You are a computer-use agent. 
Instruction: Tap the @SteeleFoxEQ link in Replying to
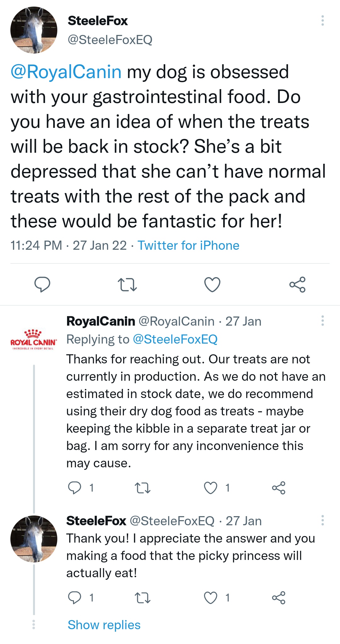(x=175, y=339)
